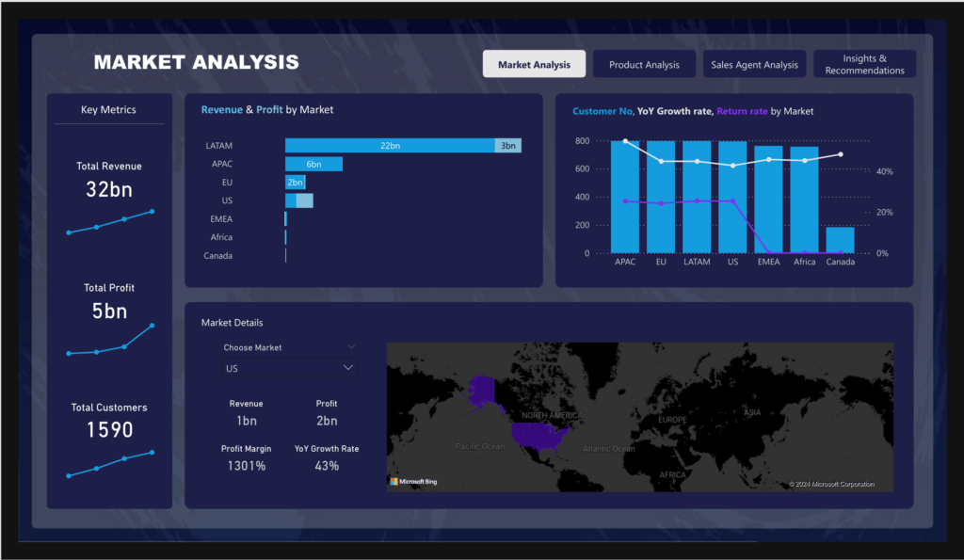Click the EMEA column in the customer chart
The height and width of the screenshot is (560, 964).
click(768, 200)
